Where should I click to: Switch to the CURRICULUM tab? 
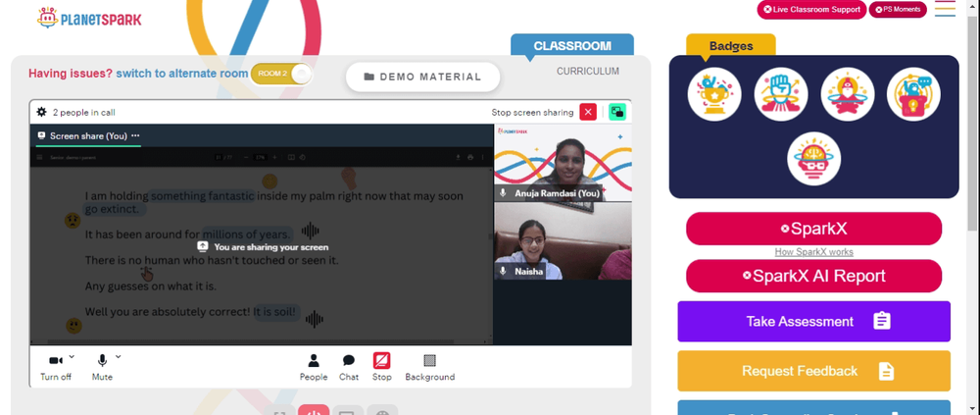[x=587, y=72]
